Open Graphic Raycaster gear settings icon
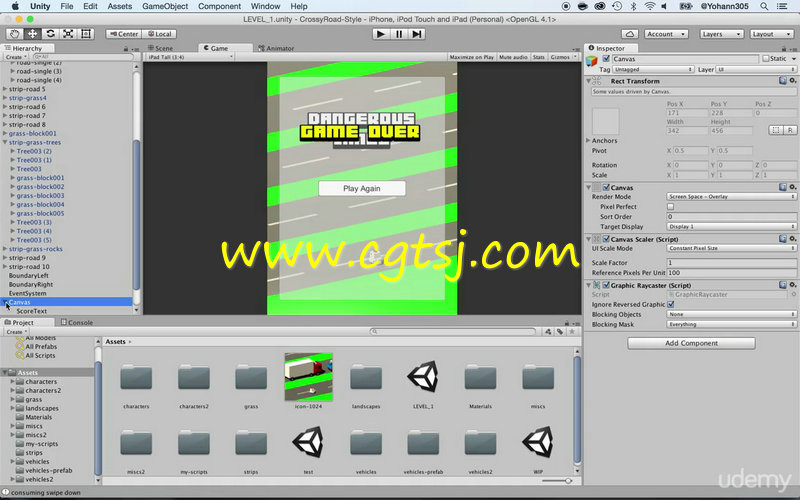The image size is (800, 500). click(792, 285)
